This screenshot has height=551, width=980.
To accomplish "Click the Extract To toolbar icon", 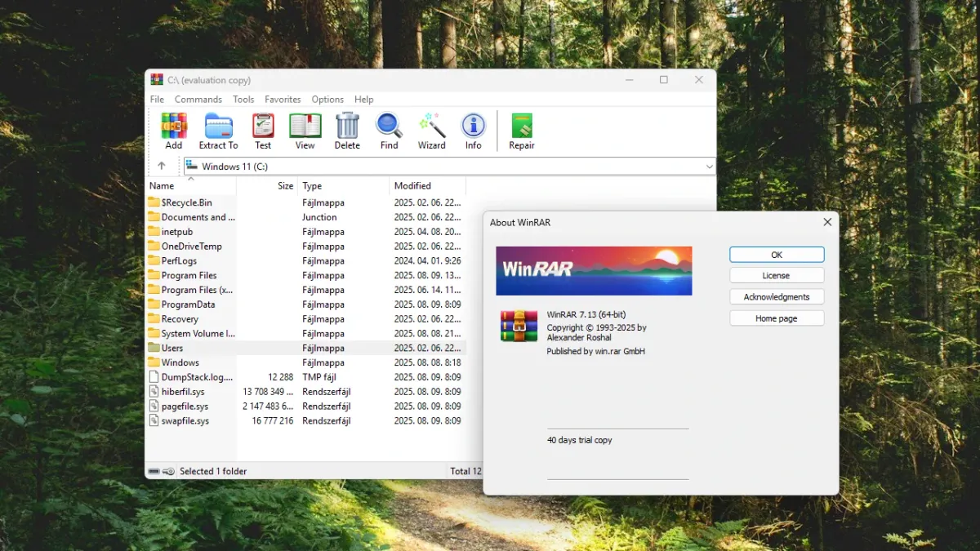I will click(218, 131).
